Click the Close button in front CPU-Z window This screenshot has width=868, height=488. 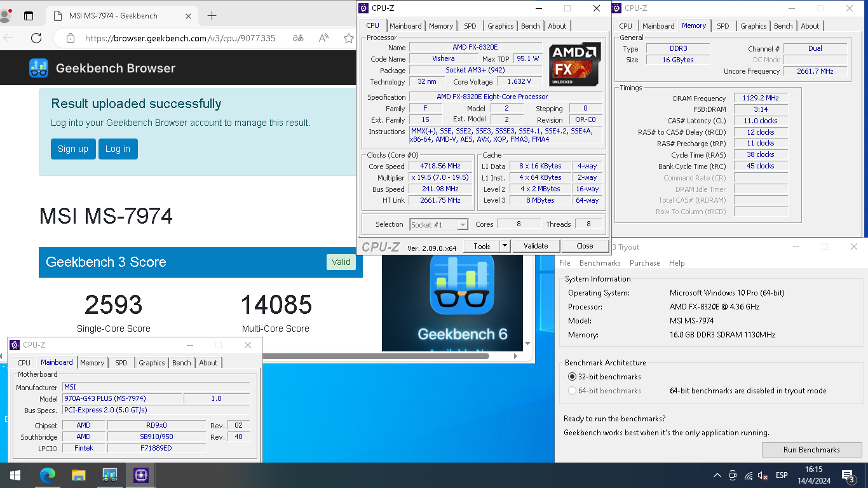[585, 246]
